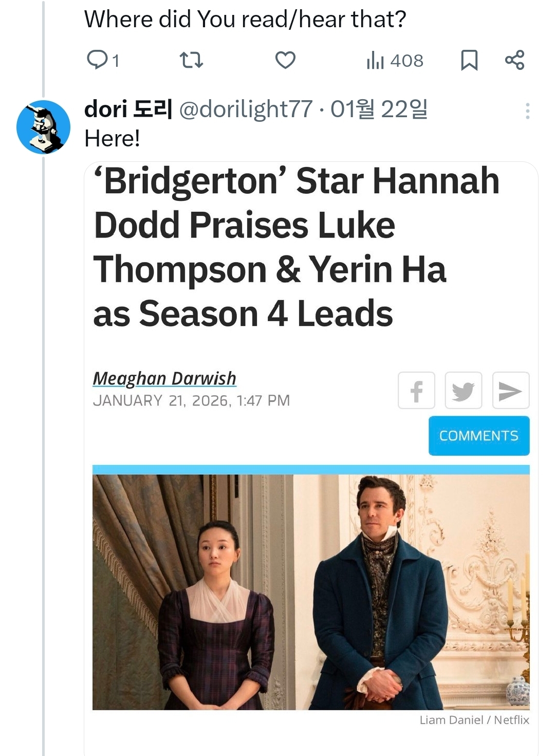Image resolution: width=555 pixels, height=756 pixels.
Task: Click the Facebook share icon in the article
Action: [x=416, y=391]
